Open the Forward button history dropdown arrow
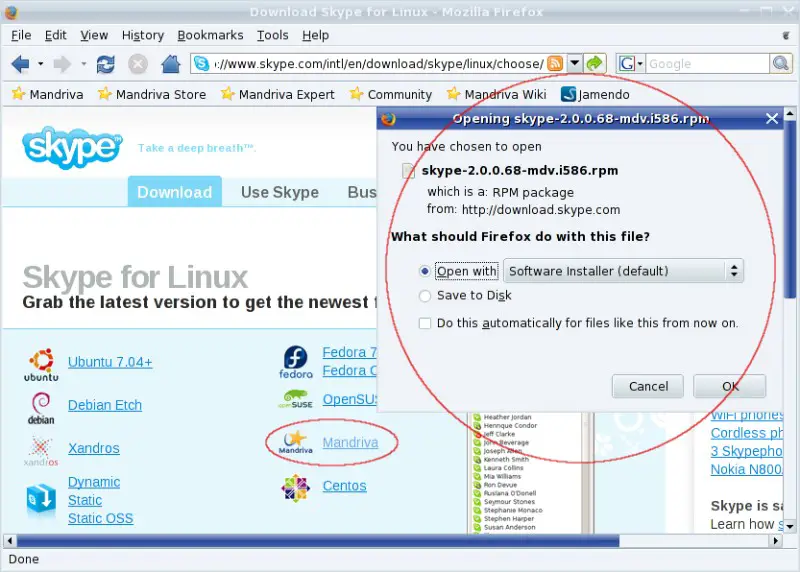800x572 pixels. [83, 64]
